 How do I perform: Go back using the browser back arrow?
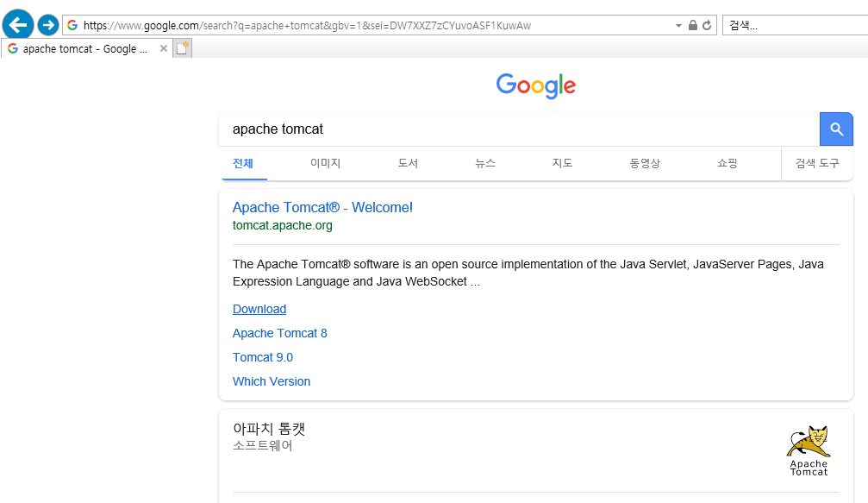(18, 25)
